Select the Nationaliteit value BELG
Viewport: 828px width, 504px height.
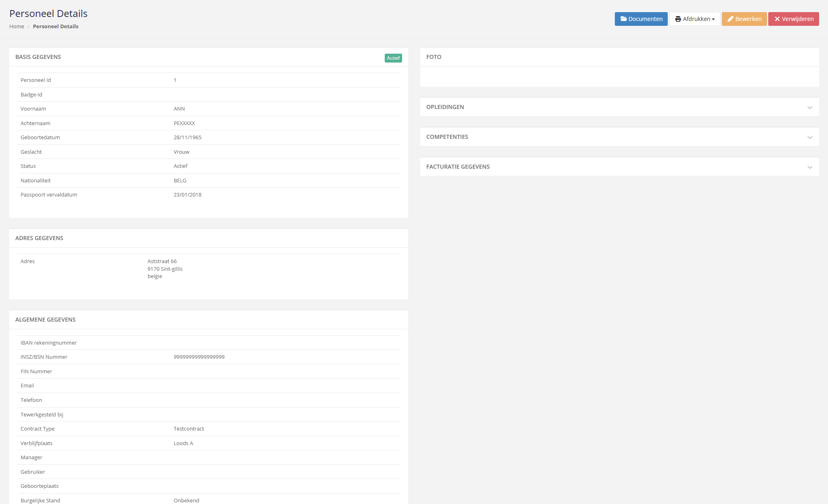[x=180, y=181]
